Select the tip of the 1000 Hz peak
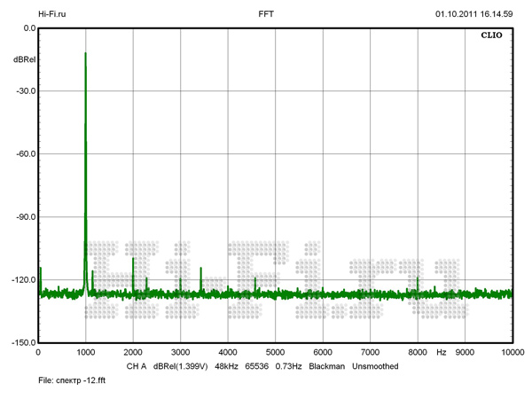Image resolution: width=532 pixels, height=399 pixels. tap(85, 53)
